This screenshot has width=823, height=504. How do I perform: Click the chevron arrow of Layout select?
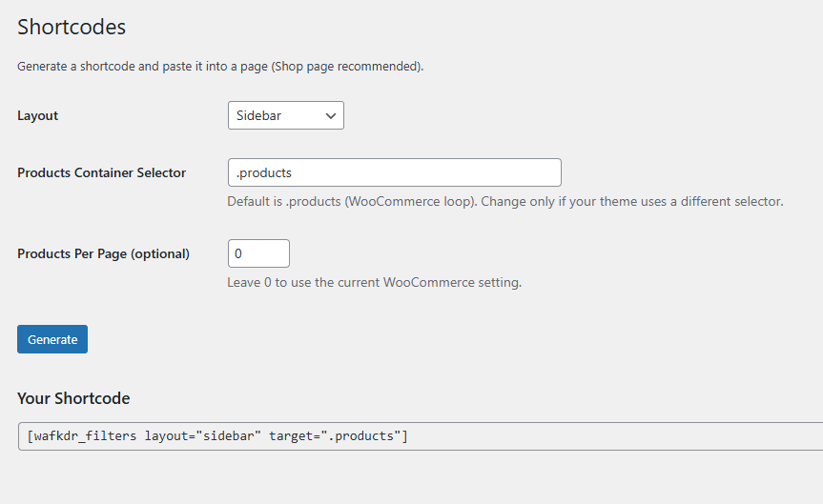[x=331, y=115]
